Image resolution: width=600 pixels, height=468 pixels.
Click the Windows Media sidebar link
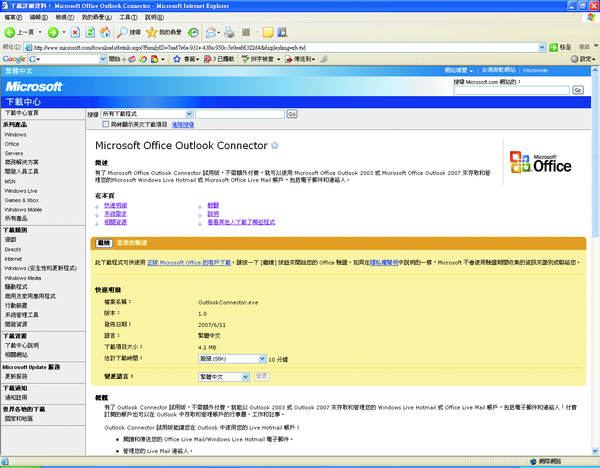pos(23,278)
